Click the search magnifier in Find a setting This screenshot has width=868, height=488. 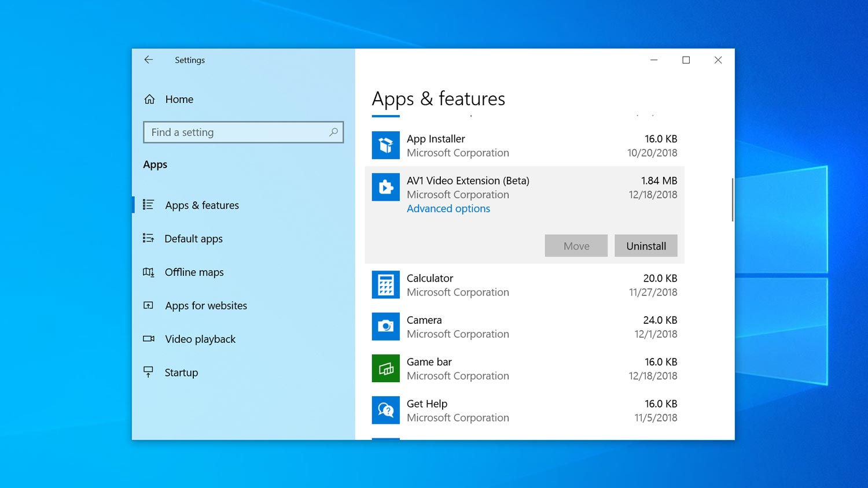point(333,132)
